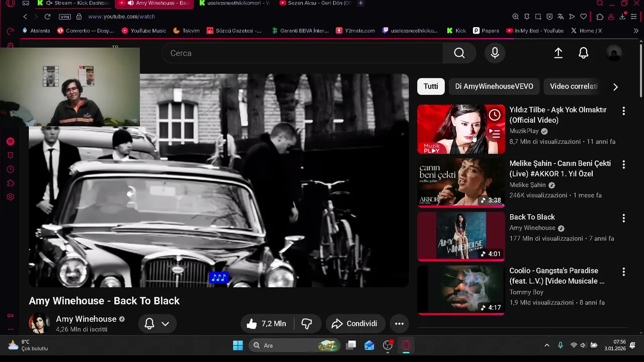Reload the page
644x362 pixels.
[x=47, y=17]
